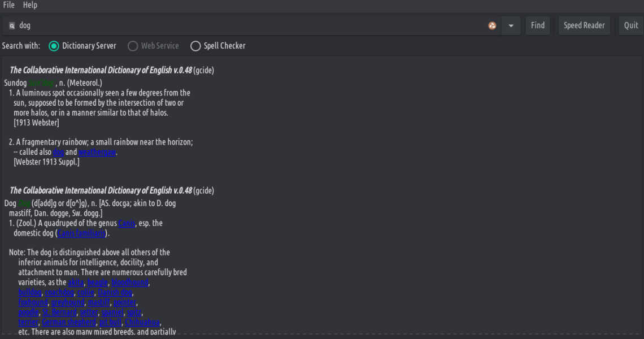644x339 pixels.
Task: Open the File menu
Action: (8, 5)
